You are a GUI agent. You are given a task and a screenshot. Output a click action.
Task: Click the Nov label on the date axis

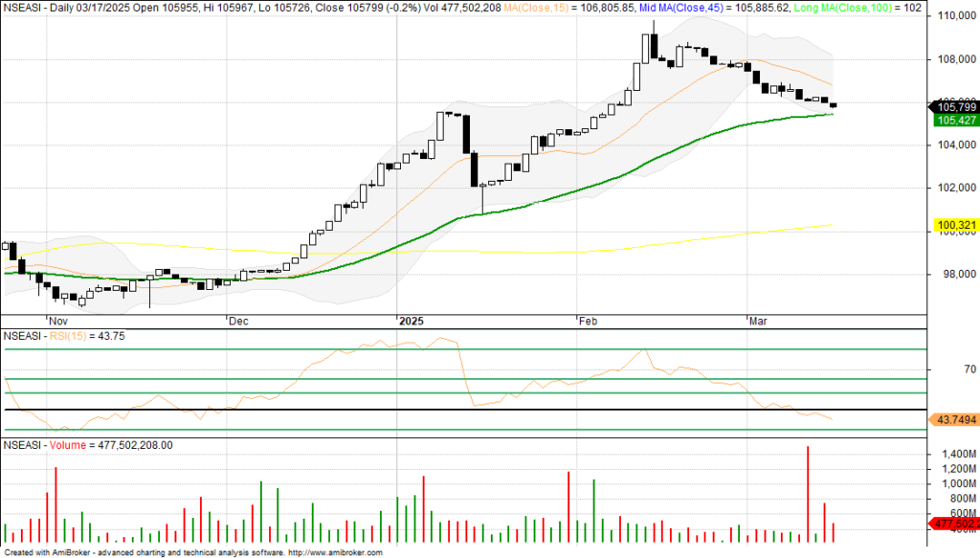point(58,321)
